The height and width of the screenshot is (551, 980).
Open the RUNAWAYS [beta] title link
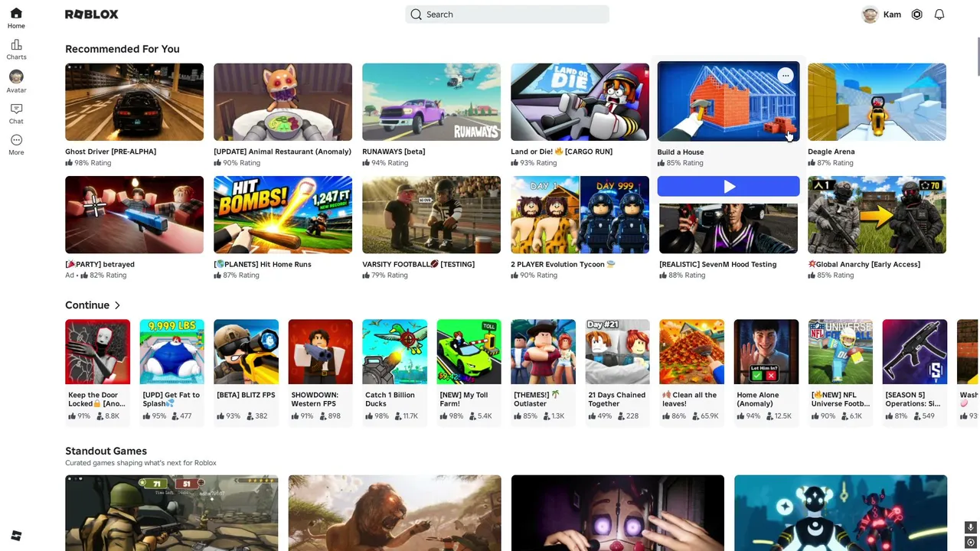(394, 152)
